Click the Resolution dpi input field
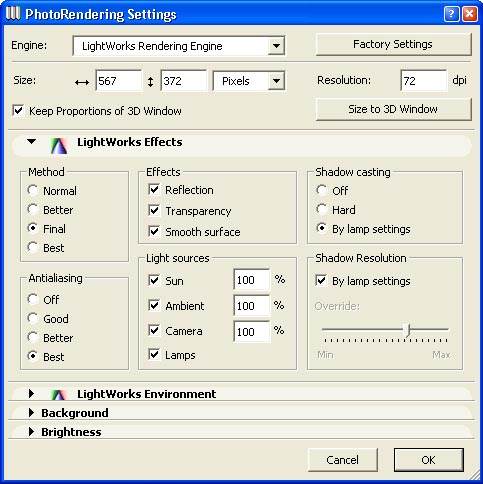 pos(423,81)
